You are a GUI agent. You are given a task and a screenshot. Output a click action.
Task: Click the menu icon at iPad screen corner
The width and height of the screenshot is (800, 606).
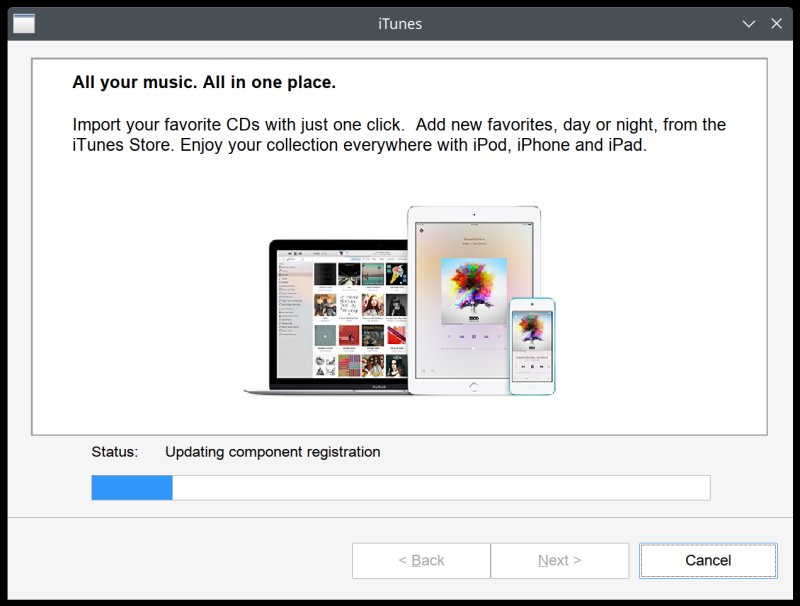click(421, 230)
